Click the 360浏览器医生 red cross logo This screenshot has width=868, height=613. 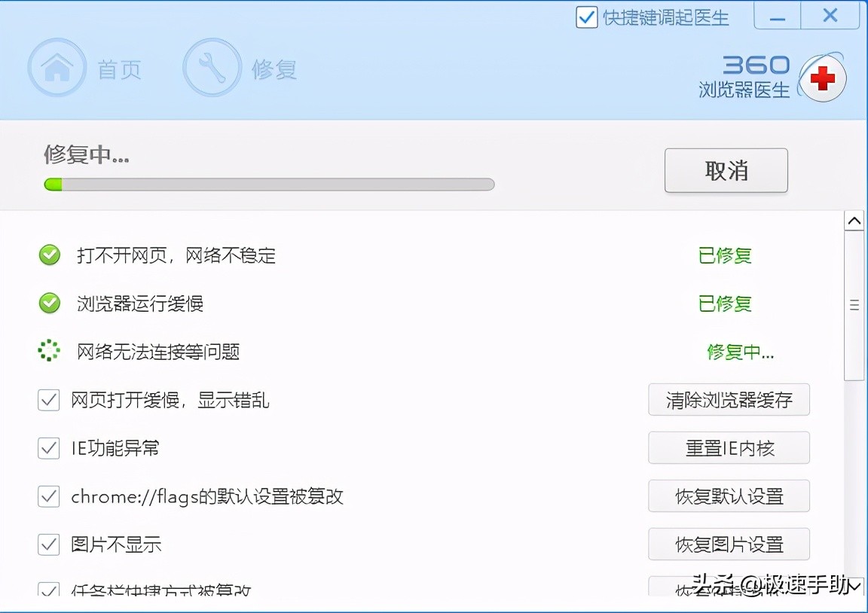[824, 78]
